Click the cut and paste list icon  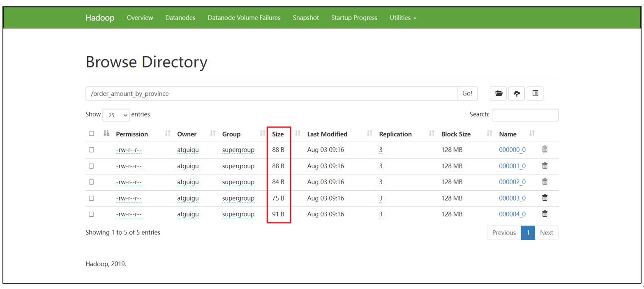(535, 94)
